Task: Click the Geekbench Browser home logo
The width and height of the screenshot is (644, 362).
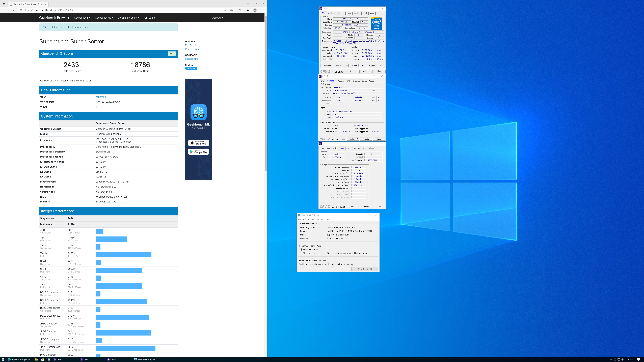Action: [x=54, y=18]
